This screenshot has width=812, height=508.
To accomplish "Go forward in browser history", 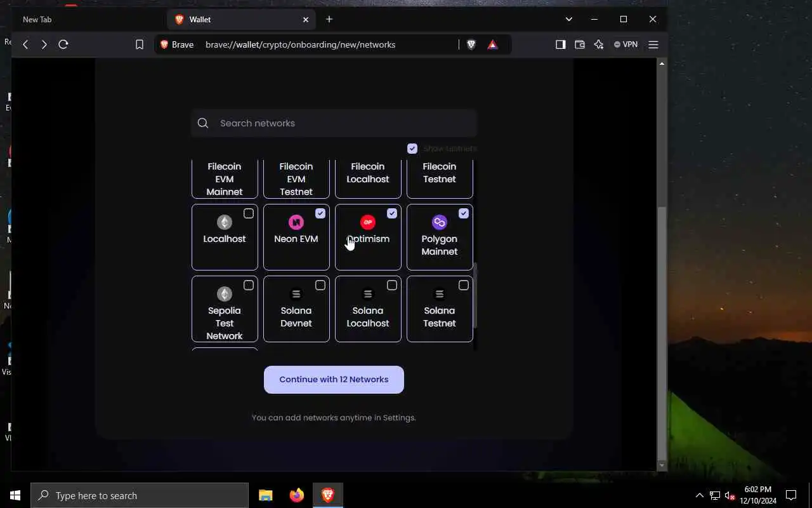I will coord(44,44).
